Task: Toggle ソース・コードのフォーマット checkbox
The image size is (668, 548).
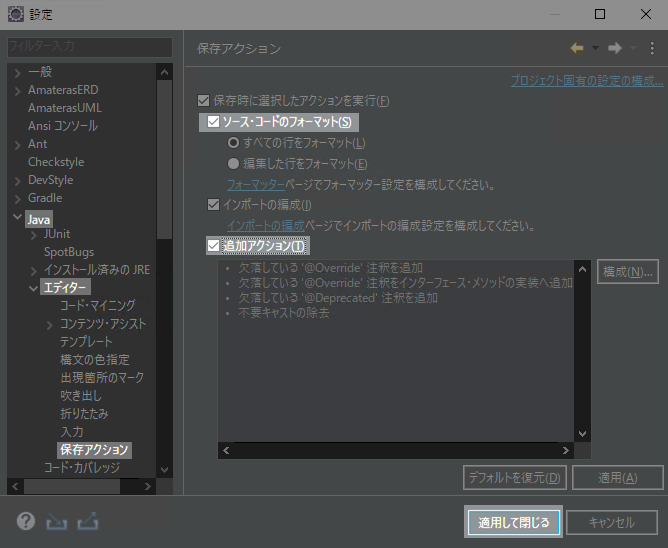Action: click(213, 122)
